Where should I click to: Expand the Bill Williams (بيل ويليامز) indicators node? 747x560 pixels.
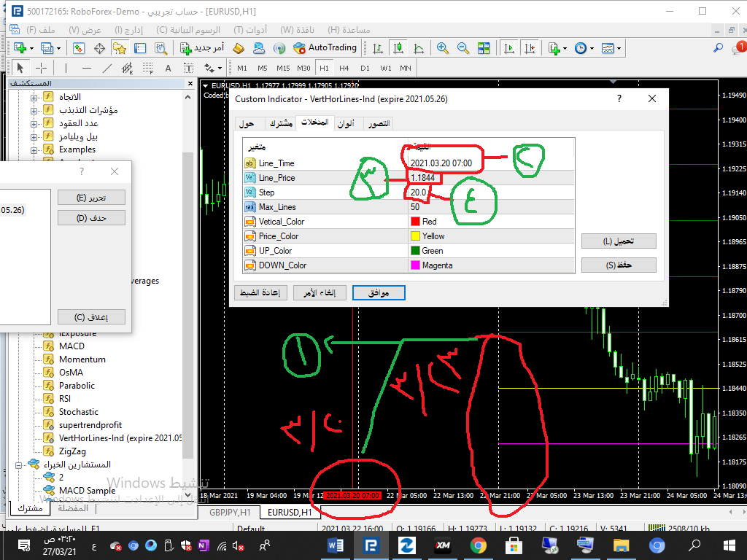34,136
